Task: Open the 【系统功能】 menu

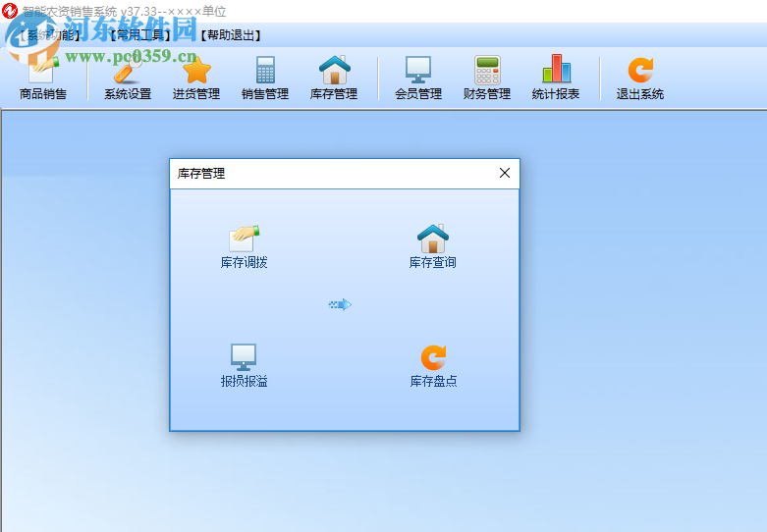Action: tap(50, 35)
